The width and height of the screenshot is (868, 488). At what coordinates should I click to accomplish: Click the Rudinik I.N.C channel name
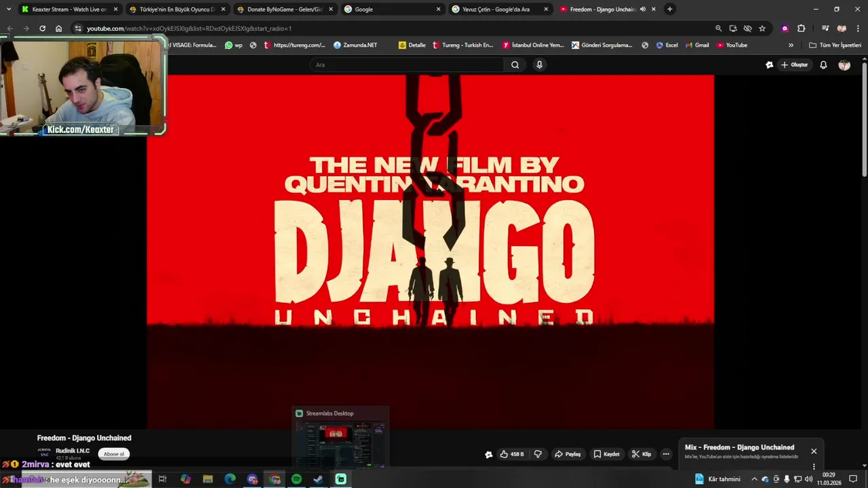pos(73,451)
